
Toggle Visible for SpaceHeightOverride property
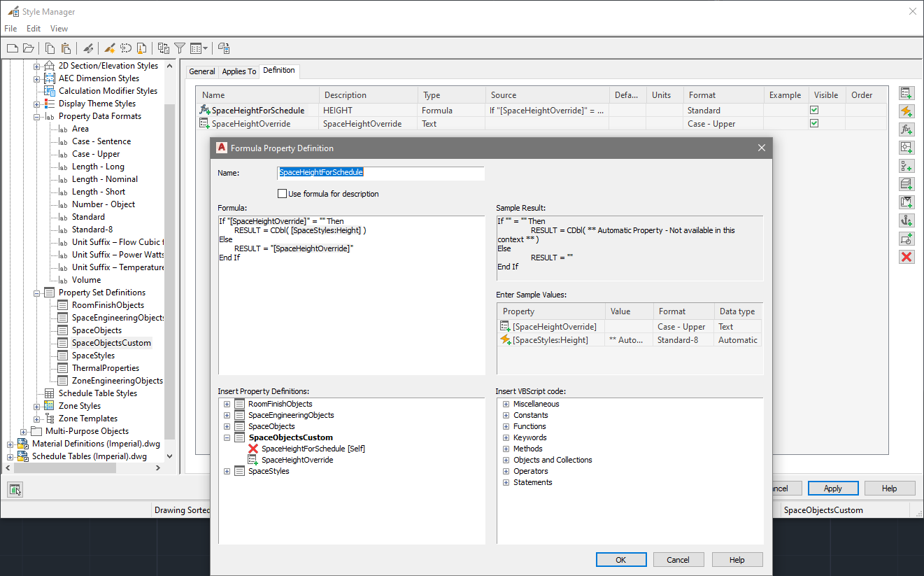point(814,122)
